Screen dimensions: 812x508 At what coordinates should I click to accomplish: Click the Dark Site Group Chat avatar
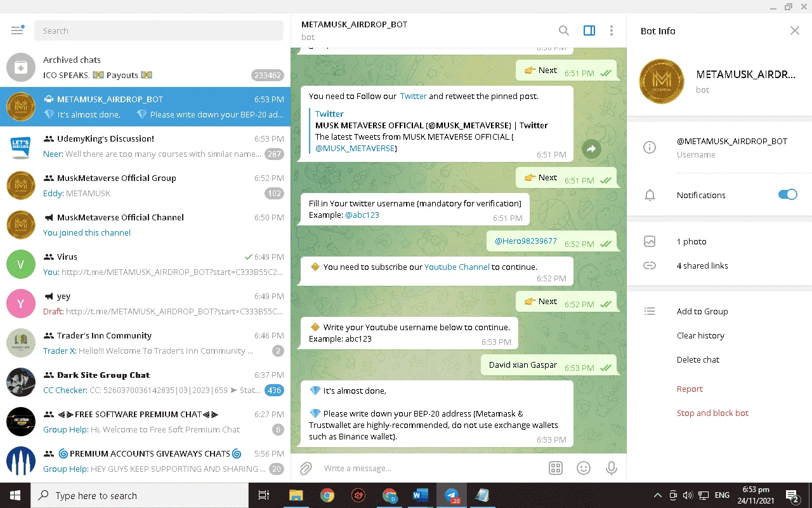pos(21,382)
